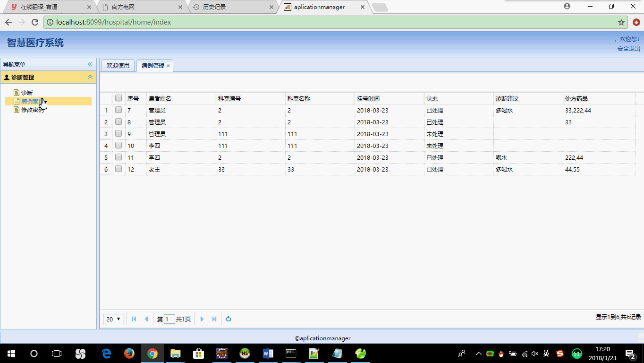
Task: Switch to 历史记录 browser tab
Action: (233, 7)
